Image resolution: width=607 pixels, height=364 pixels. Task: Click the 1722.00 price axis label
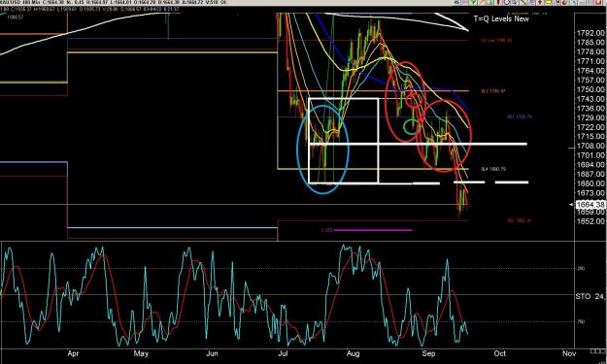590,127
